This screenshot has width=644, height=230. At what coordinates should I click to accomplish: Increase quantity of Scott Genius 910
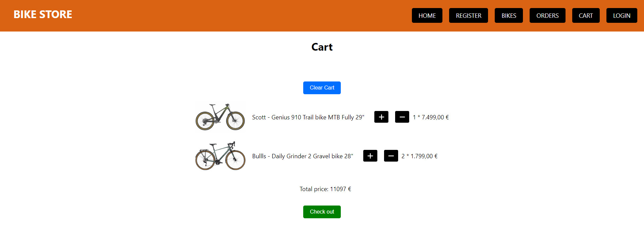click(x=381, y=117)
